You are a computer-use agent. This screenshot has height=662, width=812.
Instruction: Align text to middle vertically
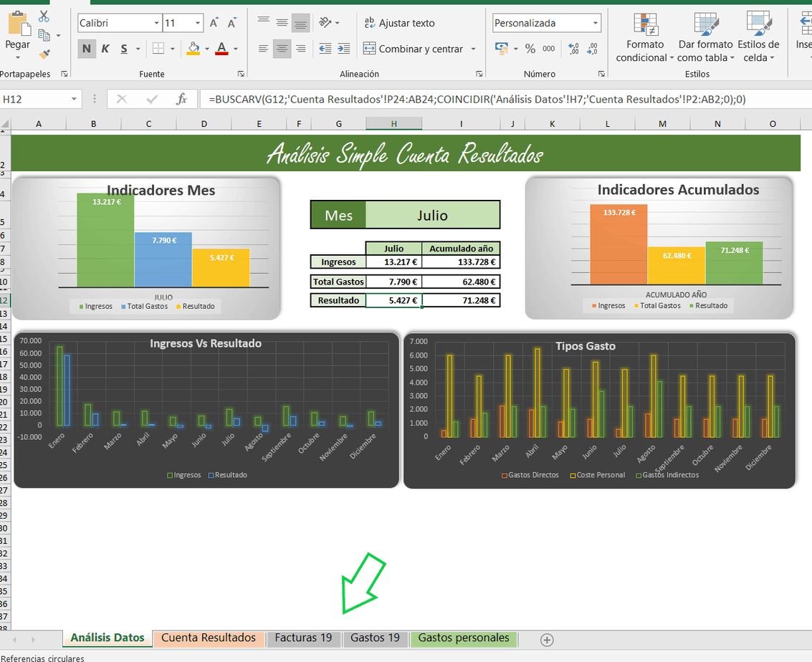click(x=282, y=23)
